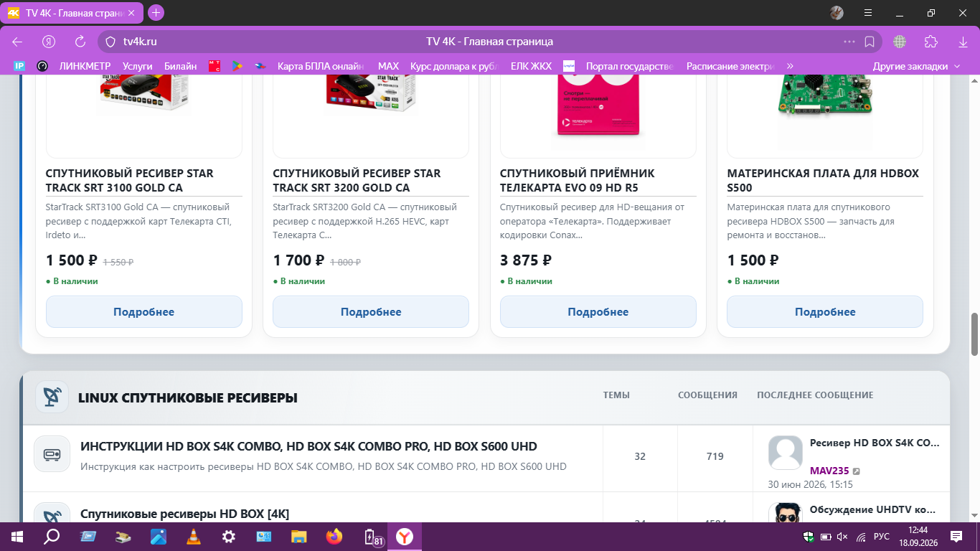Open the downloads arrow icon
The width and height of the screenshot is (980, 551).
pos(963,42)
